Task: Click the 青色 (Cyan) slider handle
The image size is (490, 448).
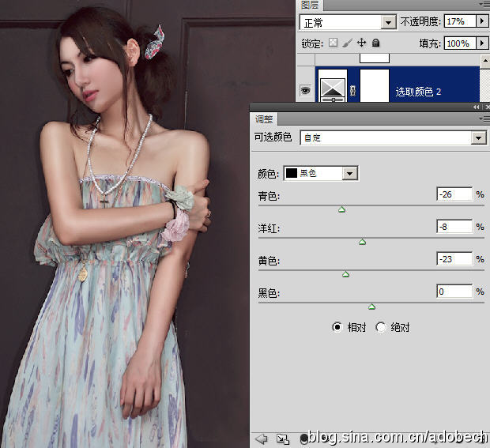Action: 342,209
